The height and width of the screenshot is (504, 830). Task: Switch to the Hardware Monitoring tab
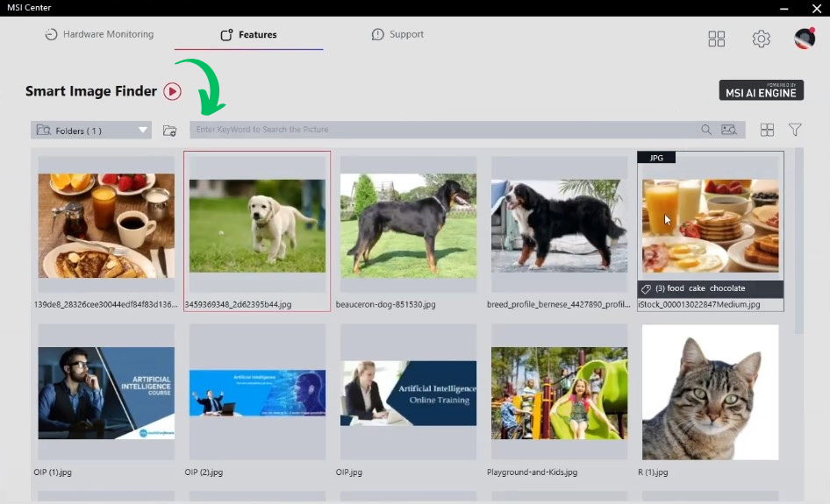pyautogui.click(x=99, y=35)
